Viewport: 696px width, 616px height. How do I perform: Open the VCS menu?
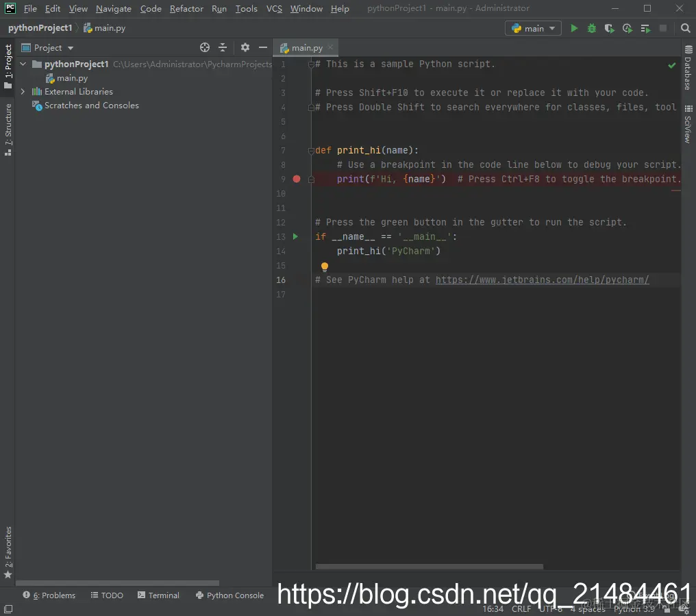tap(274, 8)
